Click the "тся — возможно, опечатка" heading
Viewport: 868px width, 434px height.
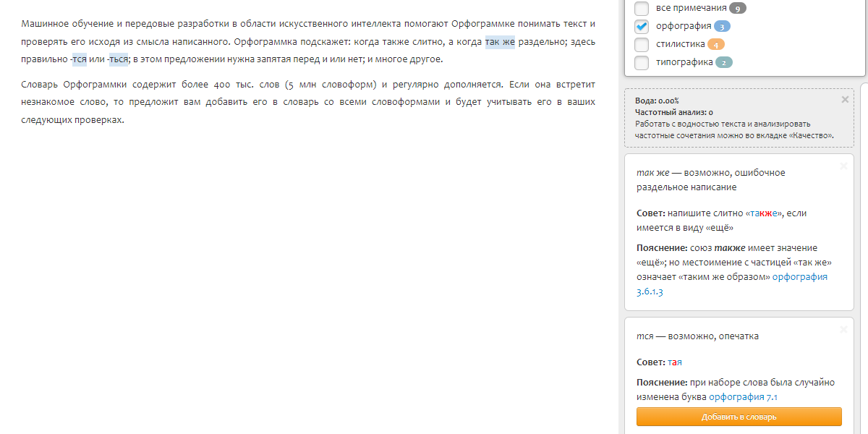(x=697, y=336)
